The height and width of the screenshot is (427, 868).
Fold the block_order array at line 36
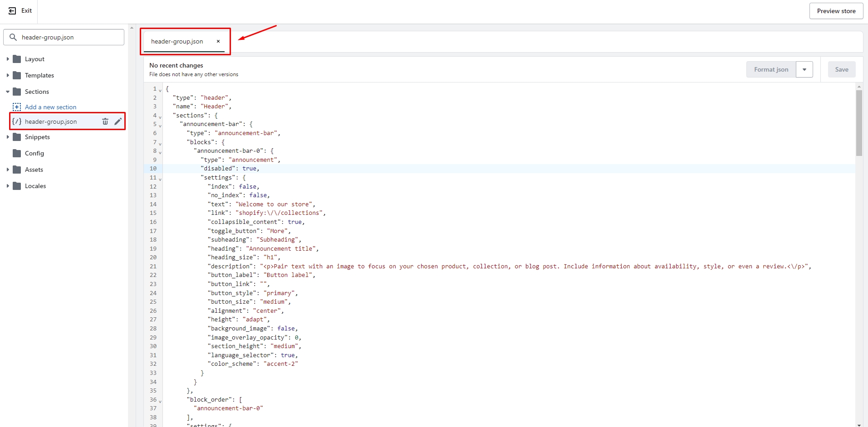160,401
